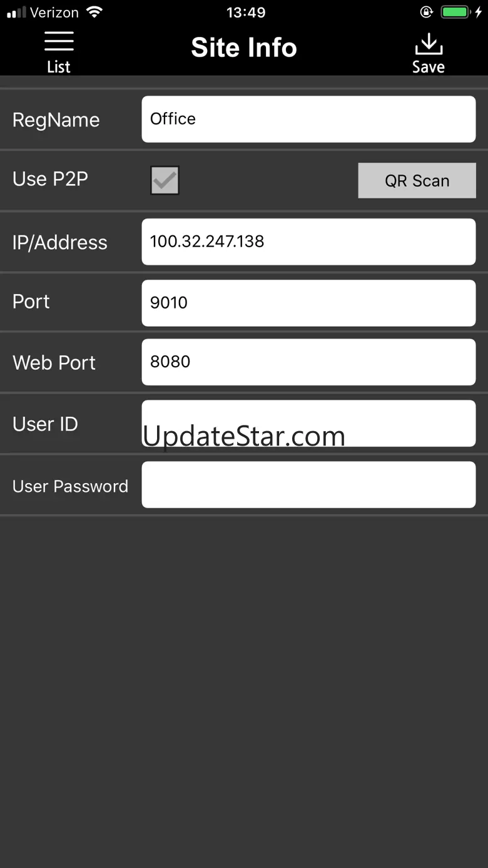Image resolution: width=488 pixels, height=868 pixels.
Task: Tap the cellular signal bars icon
Action: tap(16, 13)
